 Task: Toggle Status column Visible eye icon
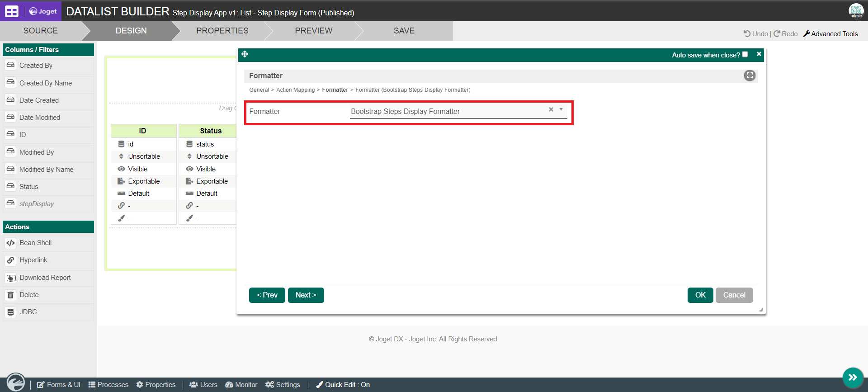189,169
